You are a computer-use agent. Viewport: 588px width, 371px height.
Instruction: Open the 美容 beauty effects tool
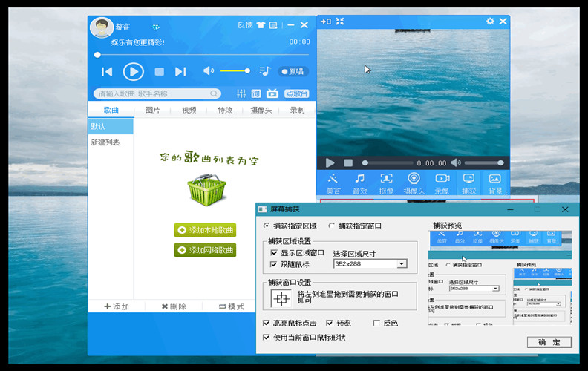(333, 182)
